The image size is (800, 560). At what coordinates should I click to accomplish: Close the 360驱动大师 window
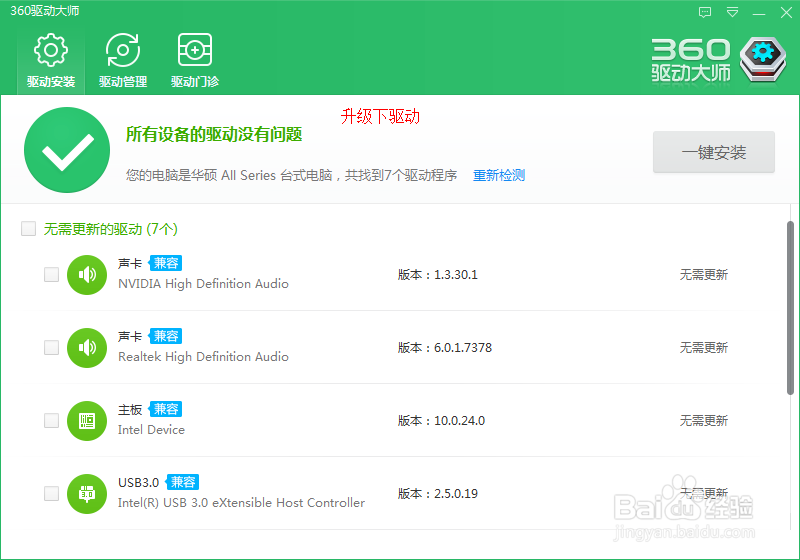786,12
